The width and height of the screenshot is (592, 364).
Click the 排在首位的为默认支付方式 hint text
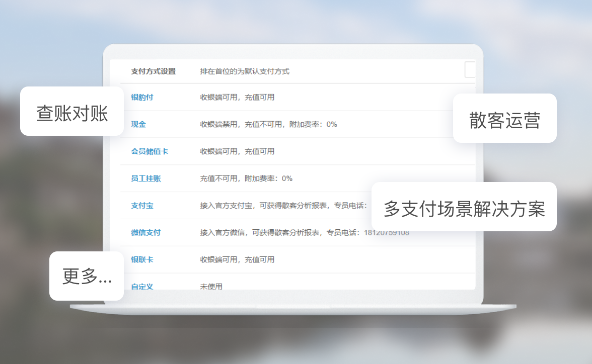(245, 71)
